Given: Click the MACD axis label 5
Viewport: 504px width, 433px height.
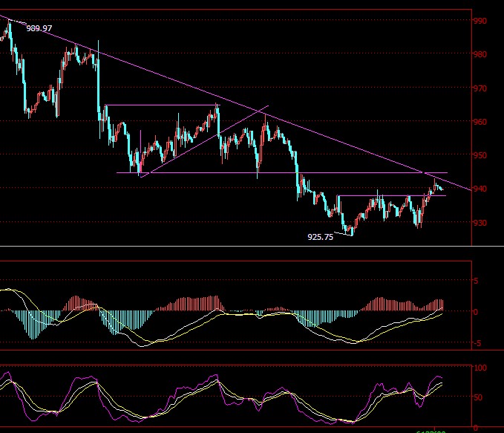Looking at the screenshot, I should [x=477, y=281].
